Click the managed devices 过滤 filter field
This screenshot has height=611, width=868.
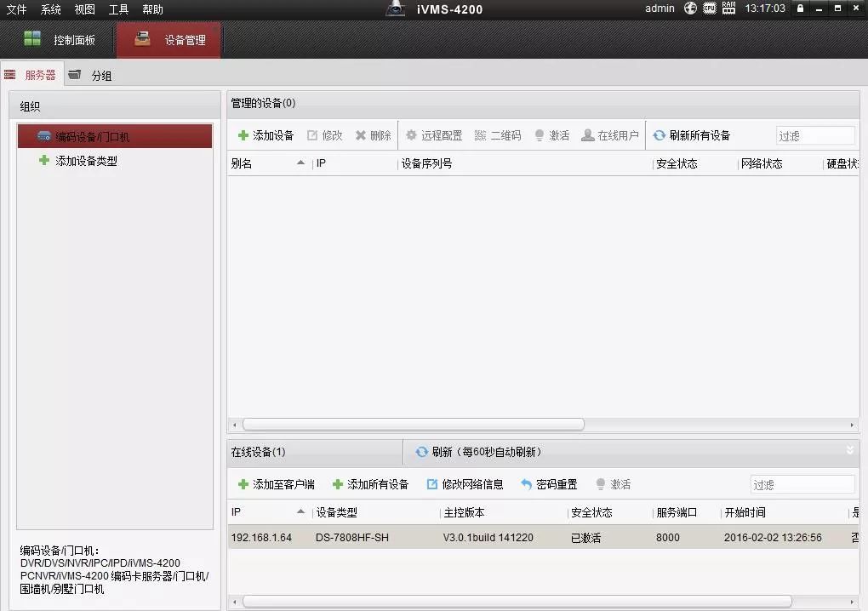pyautogui.click(x=815, y=135)
